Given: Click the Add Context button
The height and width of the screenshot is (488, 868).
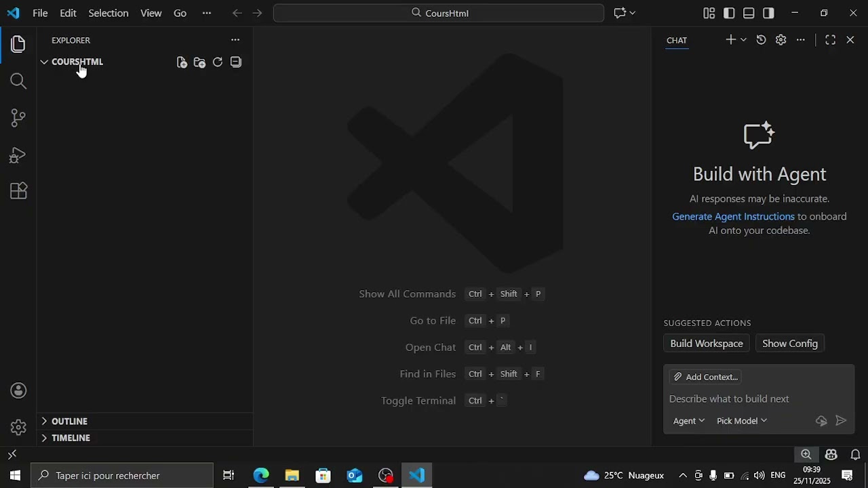Looking at the screenshot, I should [705, 377].
